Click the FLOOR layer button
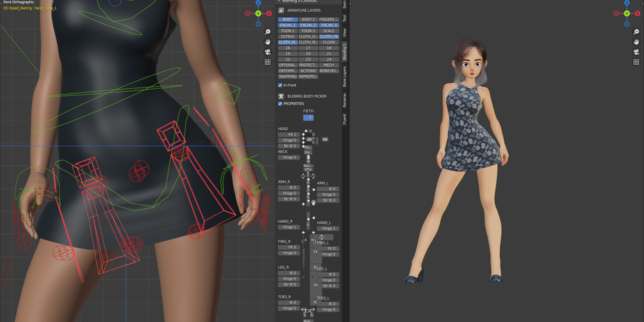The width and height of the screenshot is (644, 322). 329,42
